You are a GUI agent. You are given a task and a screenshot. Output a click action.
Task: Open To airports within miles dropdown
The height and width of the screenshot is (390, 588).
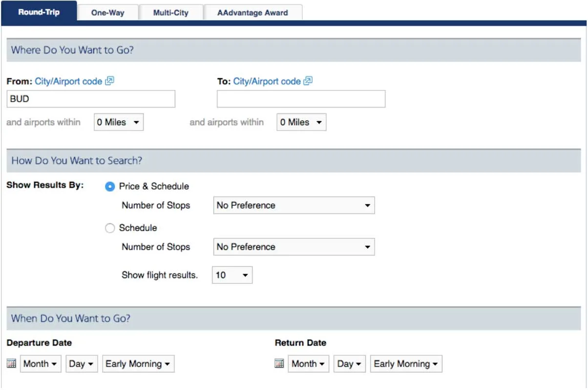tap(301, 122)
